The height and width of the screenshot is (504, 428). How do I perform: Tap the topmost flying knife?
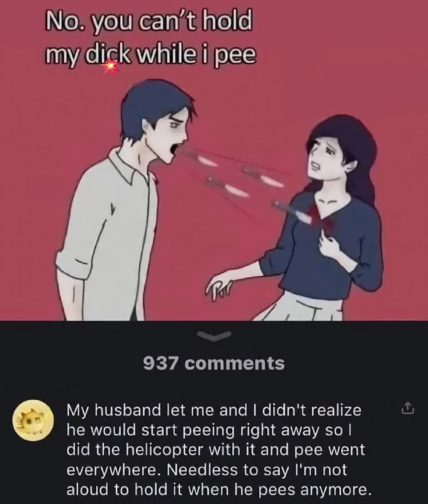tap(198, 159)
